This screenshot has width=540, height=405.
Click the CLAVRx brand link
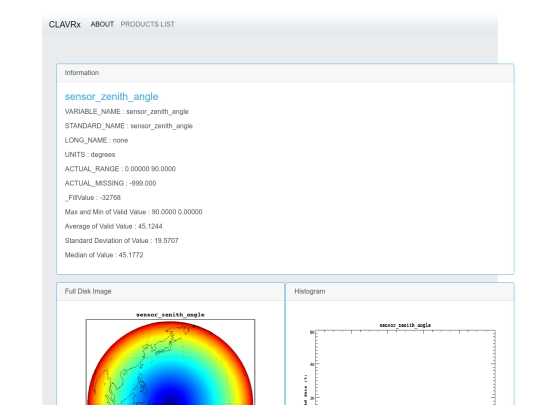tap(64, 24)
